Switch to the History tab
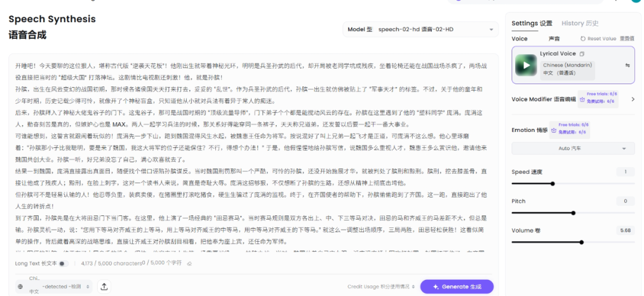The image size is (644, 296). [x=580, y=23]
